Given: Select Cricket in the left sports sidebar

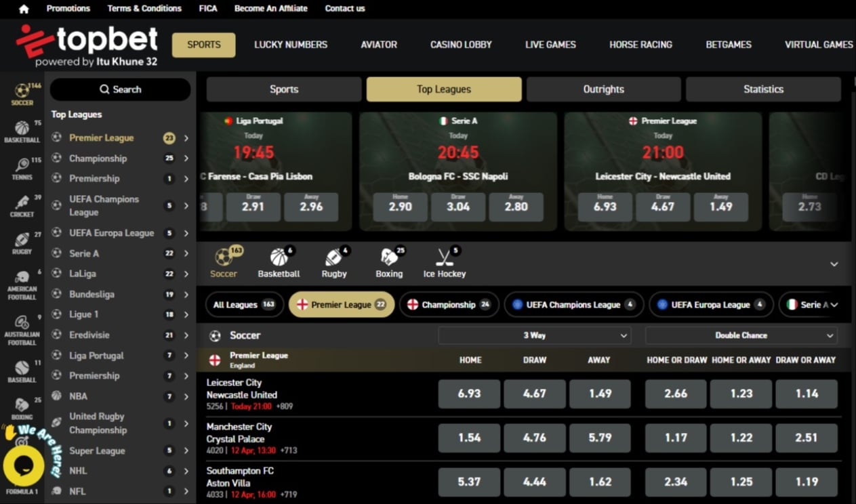Looking at the screenshot, I should [22, 206].
